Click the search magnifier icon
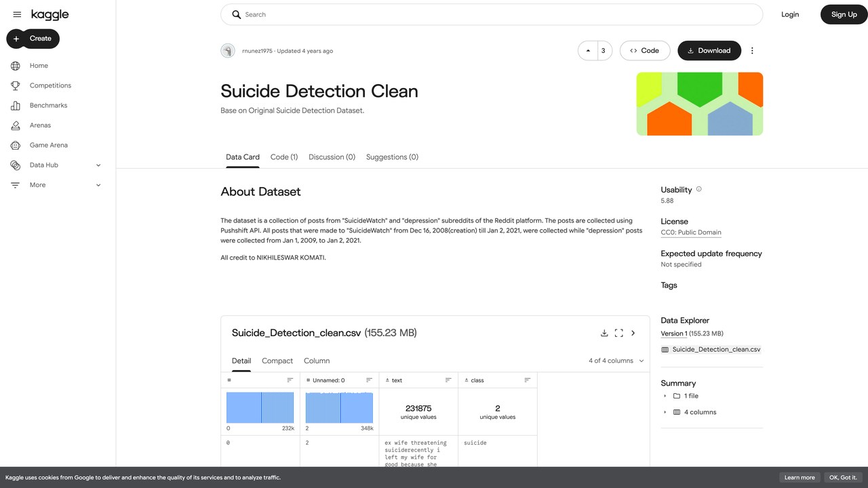This screenshot has height=488, width=868. pos(236,14)
